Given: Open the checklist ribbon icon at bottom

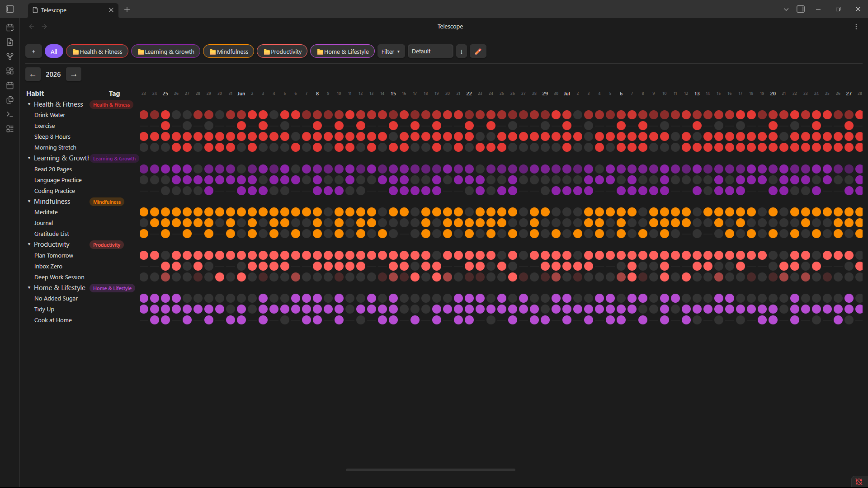Looking at the screenshot, I should [x=10, y=129].
